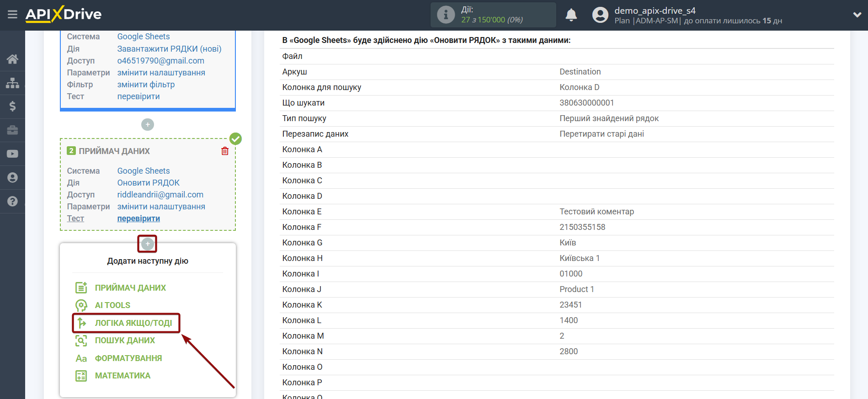The height and width of the screenshot is (399, 868).
Task: Click Тестовий коментар value in Колонка E
Action: click(597, 212)
